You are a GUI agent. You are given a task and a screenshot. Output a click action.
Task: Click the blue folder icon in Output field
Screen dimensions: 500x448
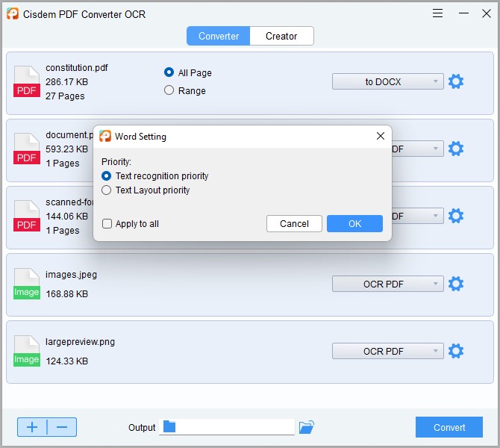click(169, 426)
